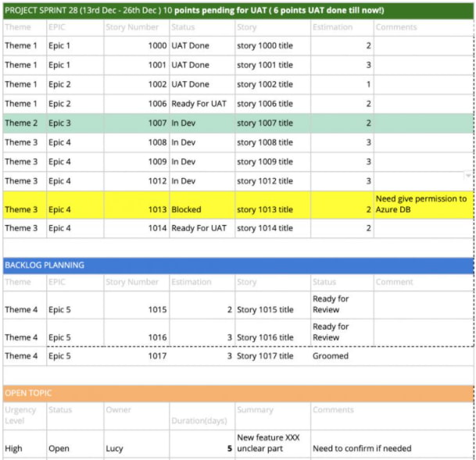Select Ready For UAT status of story 1006
This screenshot has width=476, height=460.
pyautogui.click(x=201, y=103)
